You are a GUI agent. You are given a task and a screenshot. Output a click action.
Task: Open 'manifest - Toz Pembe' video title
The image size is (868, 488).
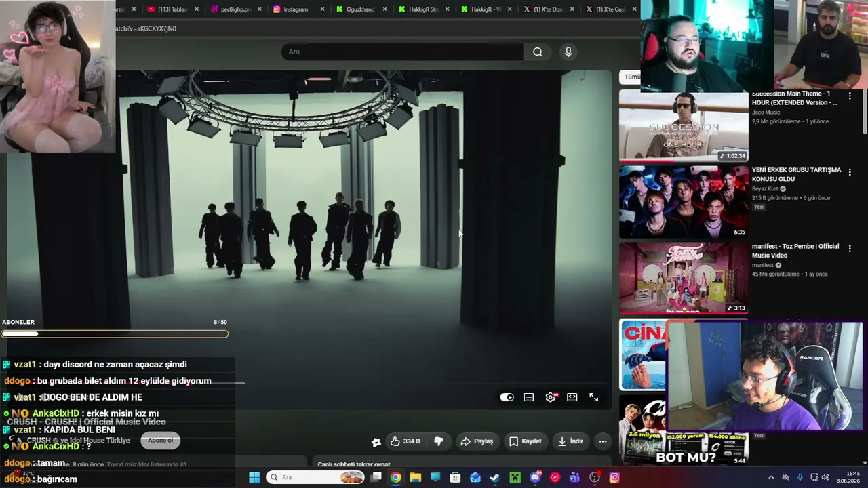[x=795, y=251]
